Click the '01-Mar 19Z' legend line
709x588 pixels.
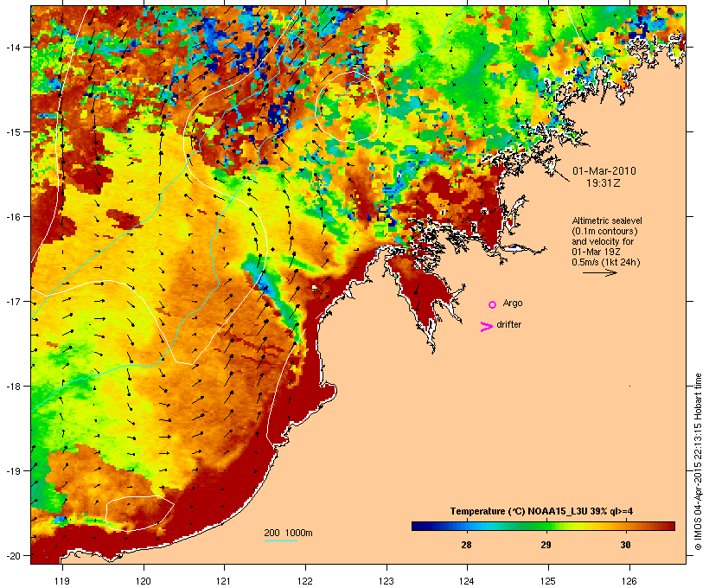(596, 252)
